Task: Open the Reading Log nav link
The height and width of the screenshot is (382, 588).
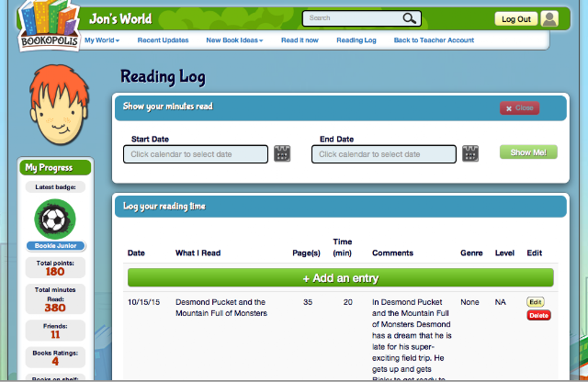Action: pyautogui.click(x=356, y=40)
